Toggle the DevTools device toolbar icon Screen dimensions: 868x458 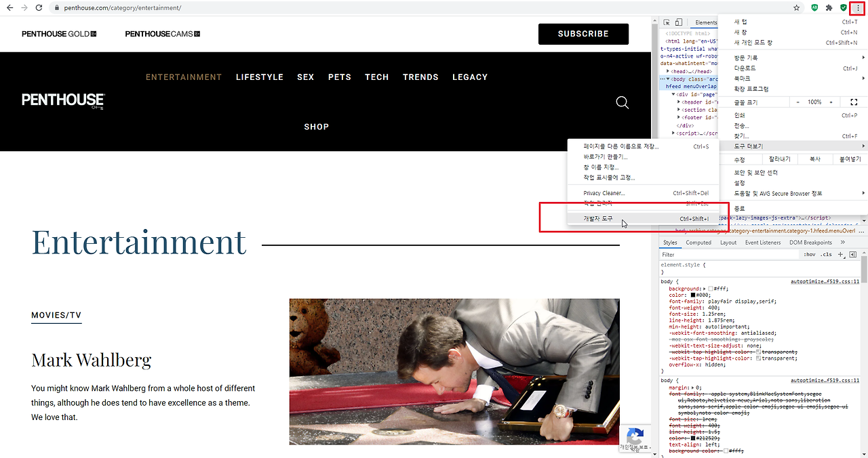[679, 22]
